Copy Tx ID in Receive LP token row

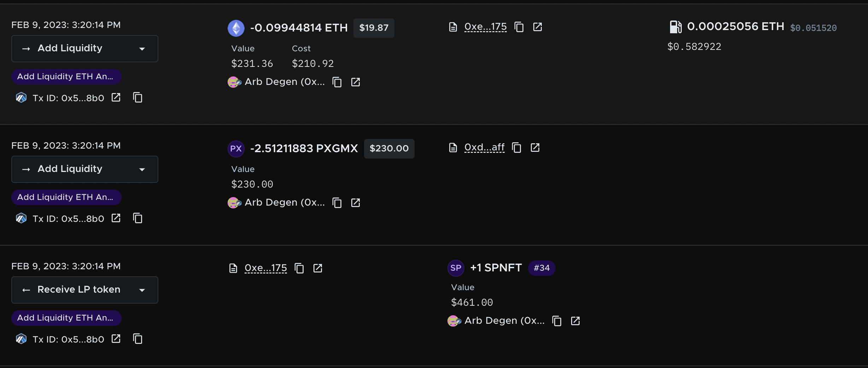(137, 339)
